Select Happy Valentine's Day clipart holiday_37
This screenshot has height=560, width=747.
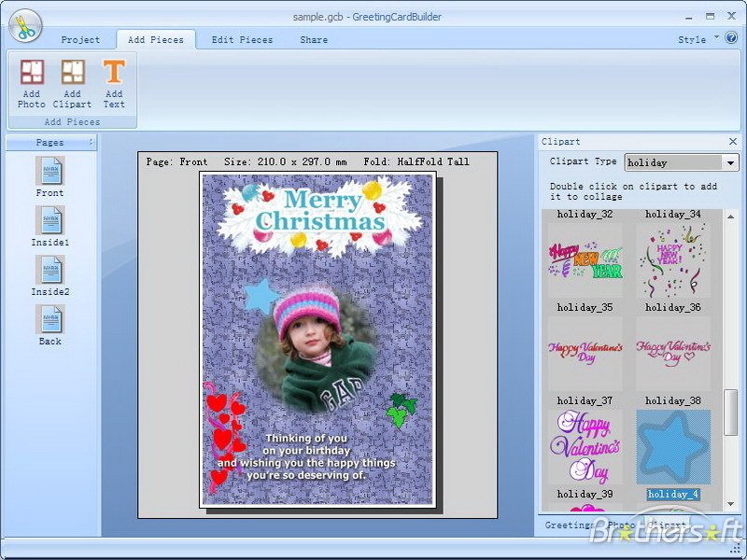click(x=585, y=354)
